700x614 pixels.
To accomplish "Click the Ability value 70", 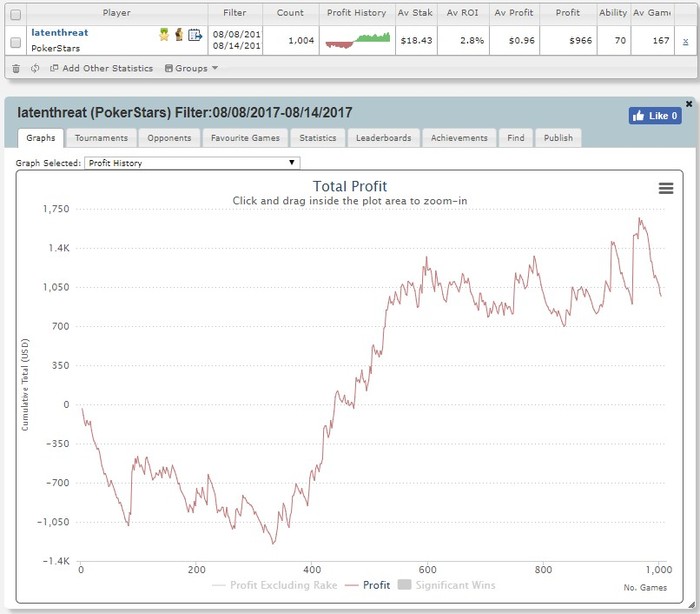I will pyautogui.click(x=620, y=41).
